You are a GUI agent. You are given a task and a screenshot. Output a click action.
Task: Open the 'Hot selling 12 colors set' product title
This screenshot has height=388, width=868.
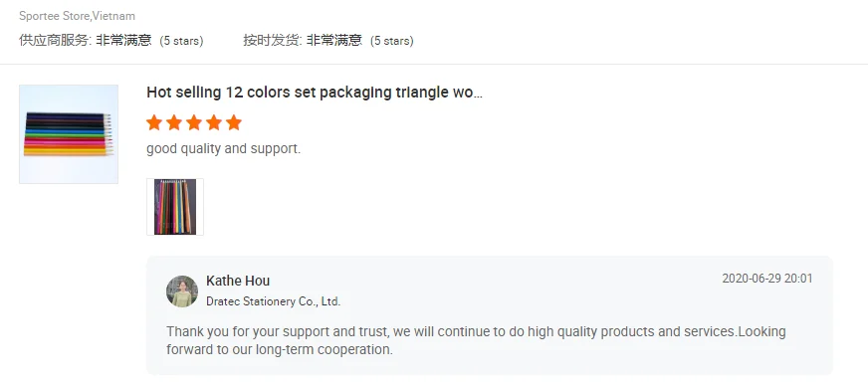(315, 93)
